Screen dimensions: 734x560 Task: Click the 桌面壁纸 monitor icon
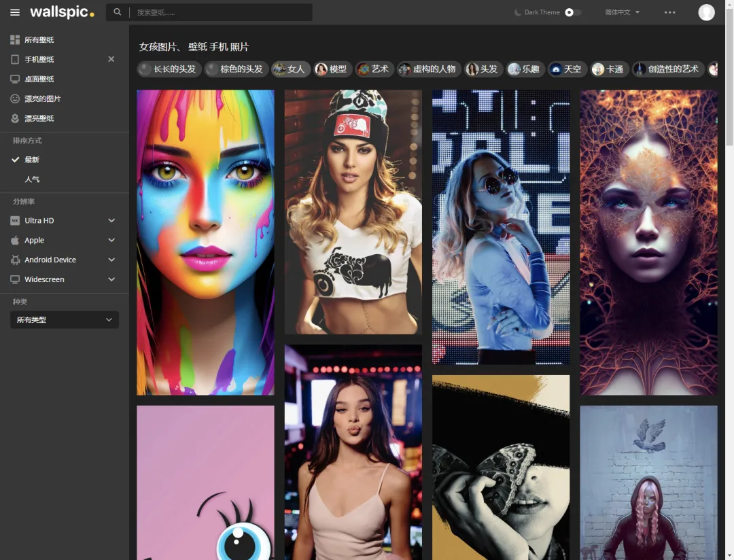[15, 79]
